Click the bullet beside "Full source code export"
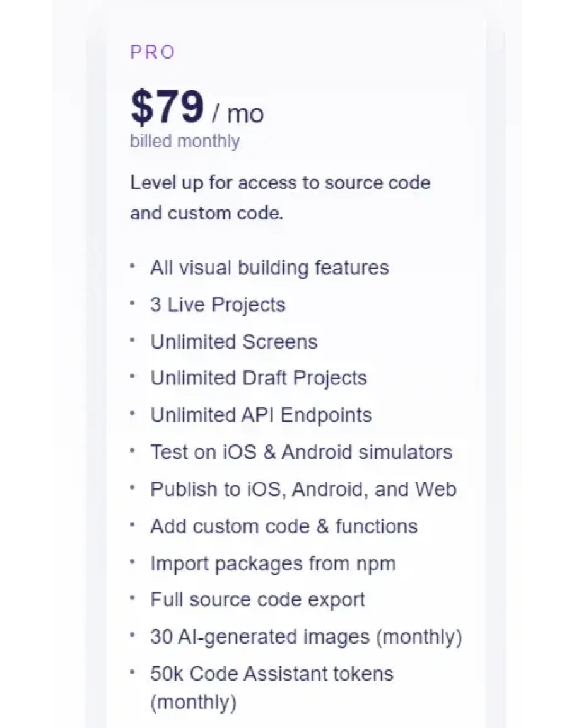Screen dimensions: 574x728 point(132,598)
